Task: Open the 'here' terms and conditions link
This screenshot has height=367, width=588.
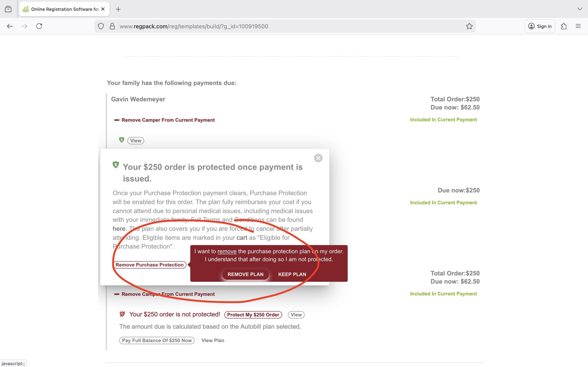Action: point(119,229)
